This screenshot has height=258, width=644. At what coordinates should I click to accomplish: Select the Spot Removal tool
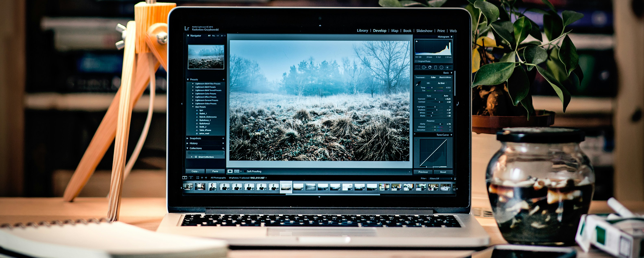pyautogui.click(x=424, y=67)
